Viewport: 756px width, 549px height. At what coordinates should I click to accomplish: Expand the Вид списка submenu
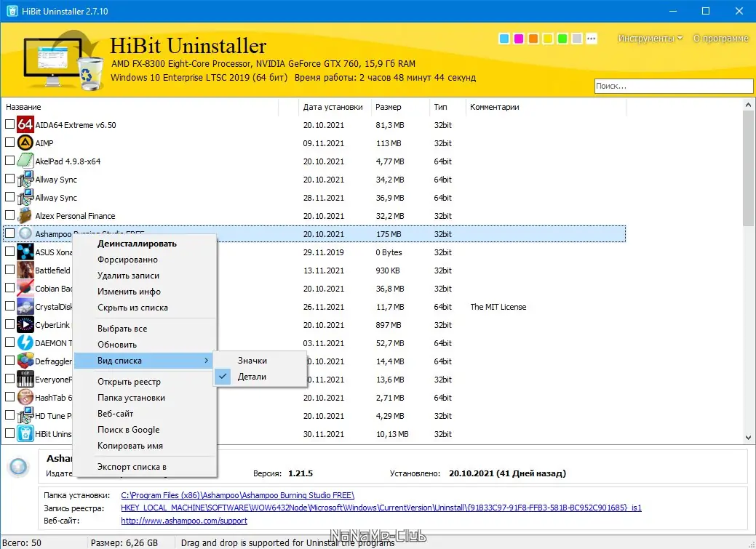144,361
